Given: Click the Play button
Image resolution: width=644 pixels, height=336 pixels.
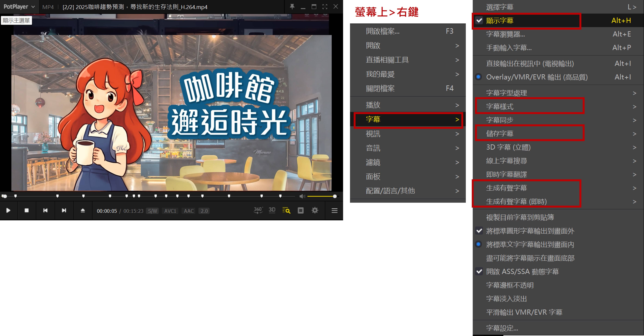Looking at the screenshot, I should (8, 210).
